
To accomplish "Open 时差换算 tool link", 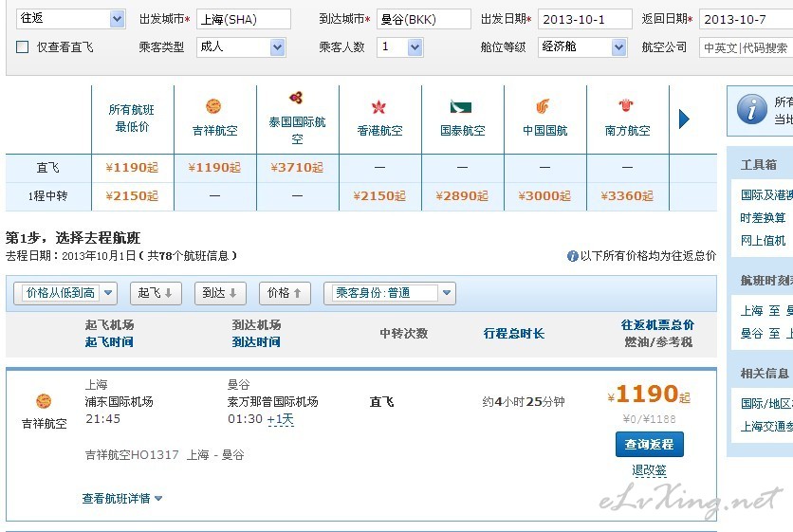I will point(763,218).
